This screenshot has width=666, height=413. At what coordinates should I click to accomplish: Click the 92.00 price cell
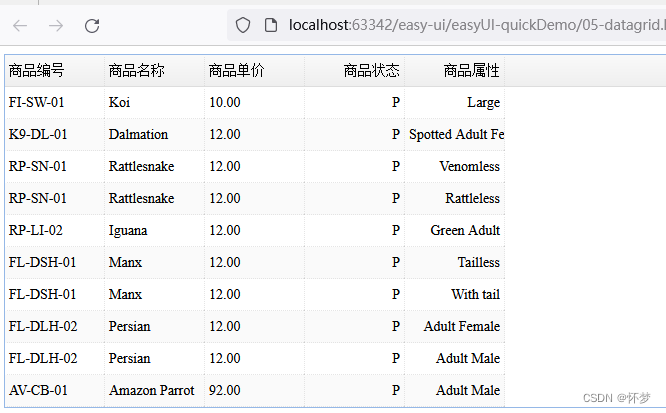click(254, 390)
